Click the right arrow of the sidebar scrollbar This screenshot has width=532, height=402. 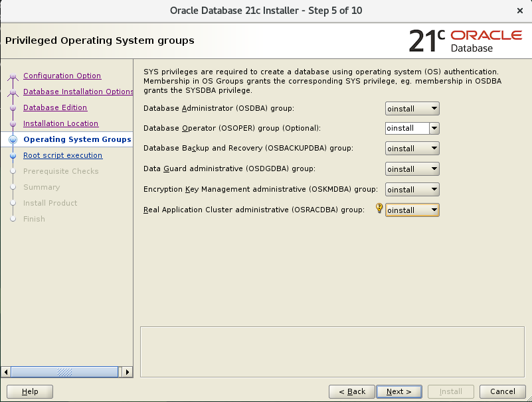pos(128,372)
